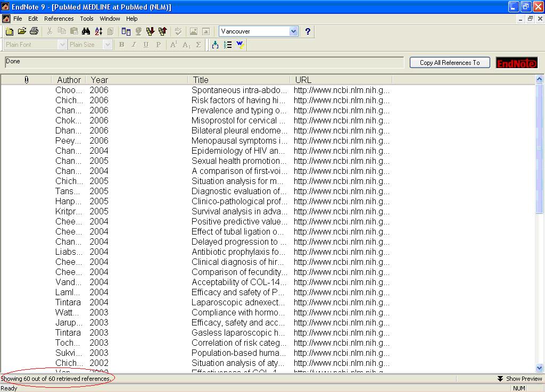Click the 'Done' status field
Viewport: 545px width, 392px height.
pyautogui.click(x=204, y=62)
